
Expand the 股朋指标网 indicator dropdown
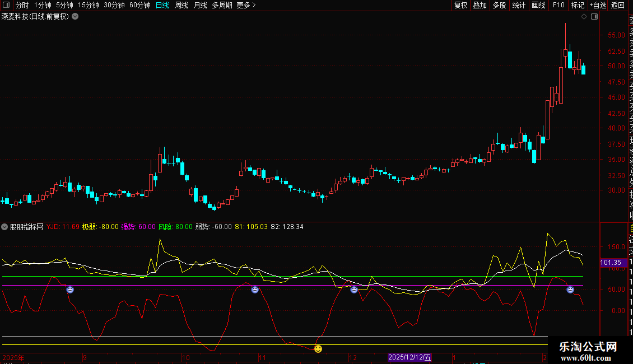[x=5, y=227]
